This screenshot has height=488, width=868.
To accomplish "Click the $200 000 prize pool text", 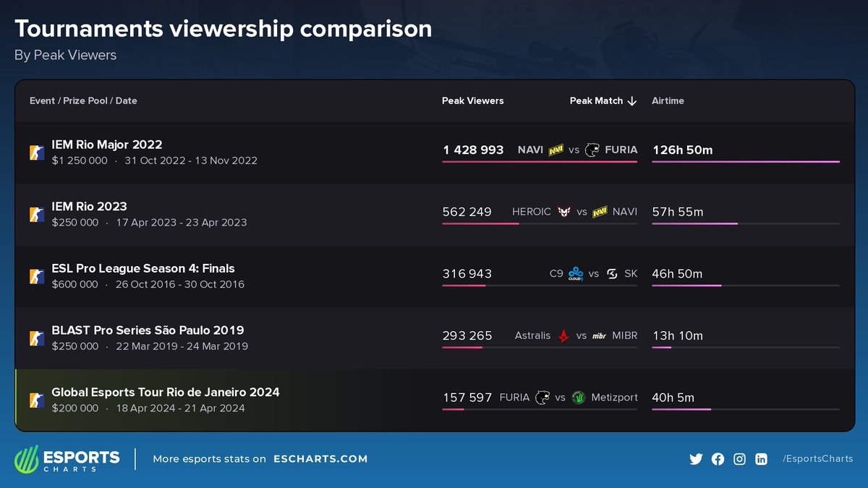I will tap(75, 408).
